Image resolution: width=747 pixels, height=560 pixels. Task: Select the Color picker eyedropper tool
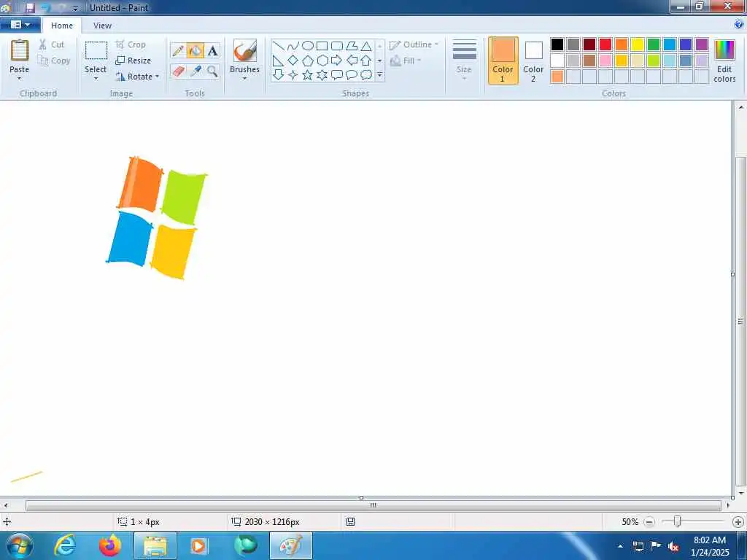click(196, 71)
